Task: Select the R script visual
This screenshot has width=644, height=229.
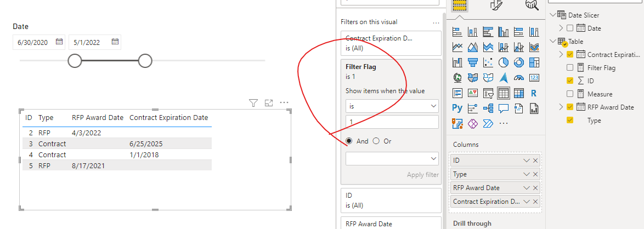Action: (534, 93)
